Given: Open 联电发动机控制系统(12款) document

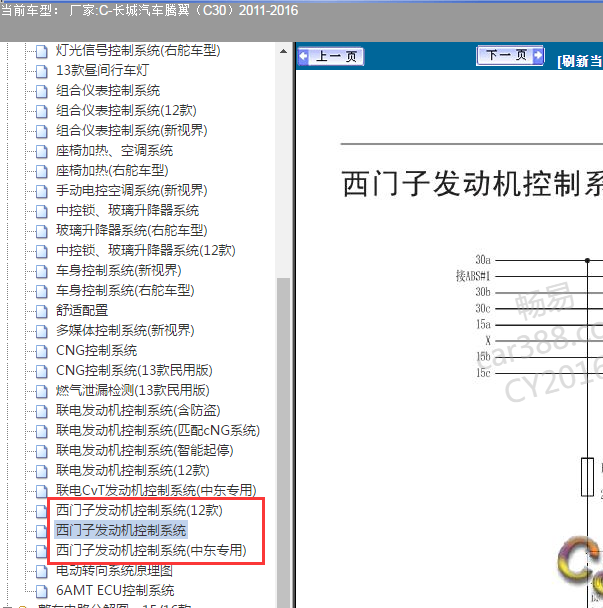Looking at the screenshot, I should [133, 470].
